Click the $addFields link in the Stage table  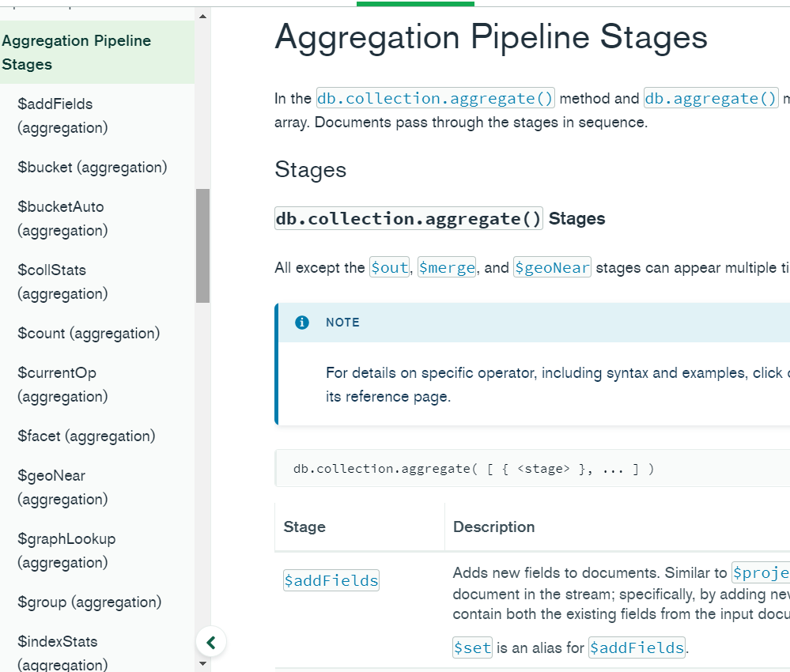click(331, 581)
